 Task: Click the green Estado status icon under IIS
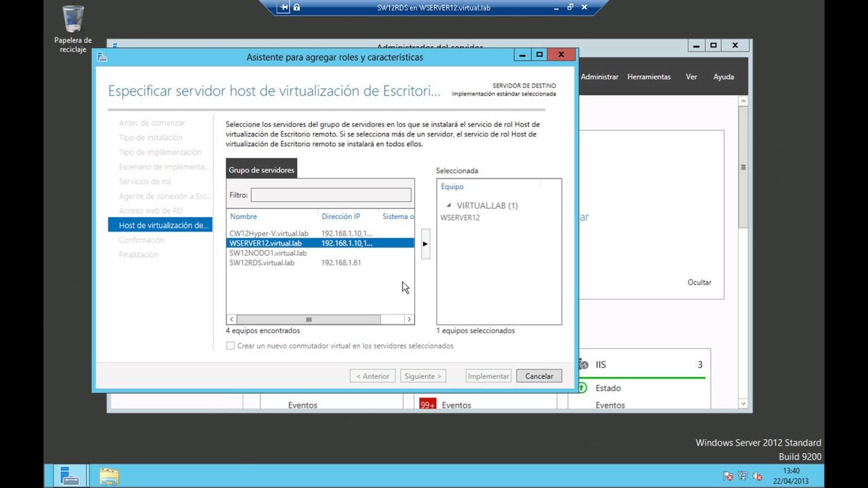[x=582, y=388]
